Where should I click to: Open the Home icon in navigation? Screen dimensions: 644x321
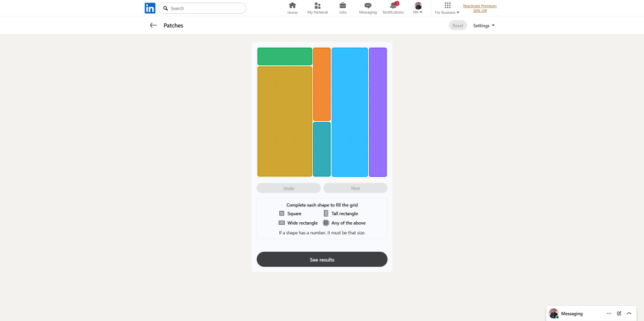[292, 5]
